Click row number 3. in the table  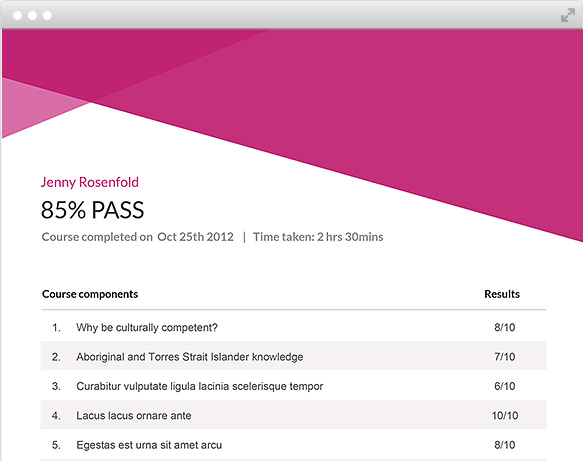[x=56, y=386]
